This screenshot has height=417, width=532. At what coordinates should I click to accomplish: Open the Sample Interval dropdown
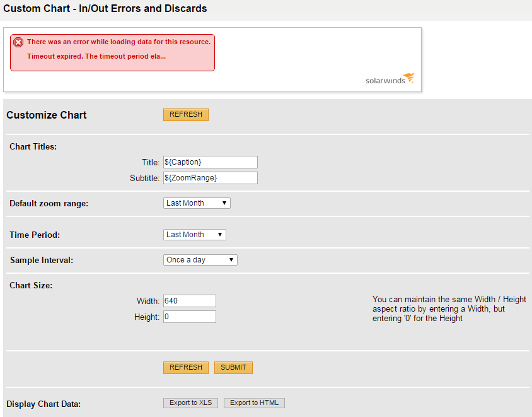[200, 260]
